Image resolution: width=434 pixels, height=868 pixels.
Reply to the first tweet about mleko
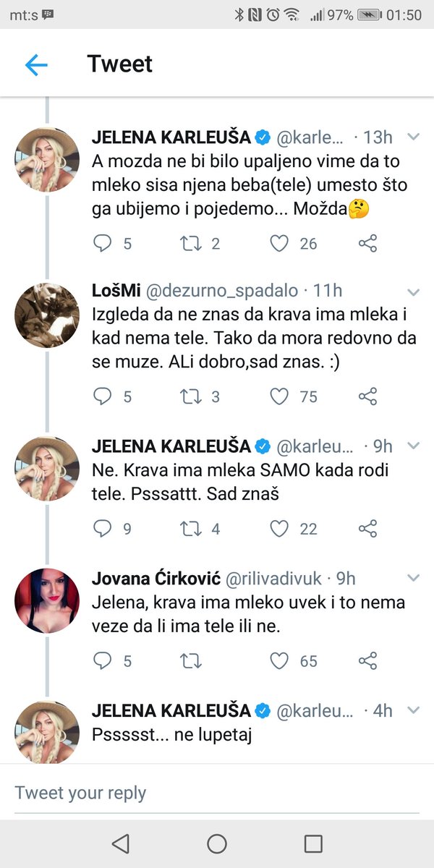pyautogui.click(x=103, y=244)
